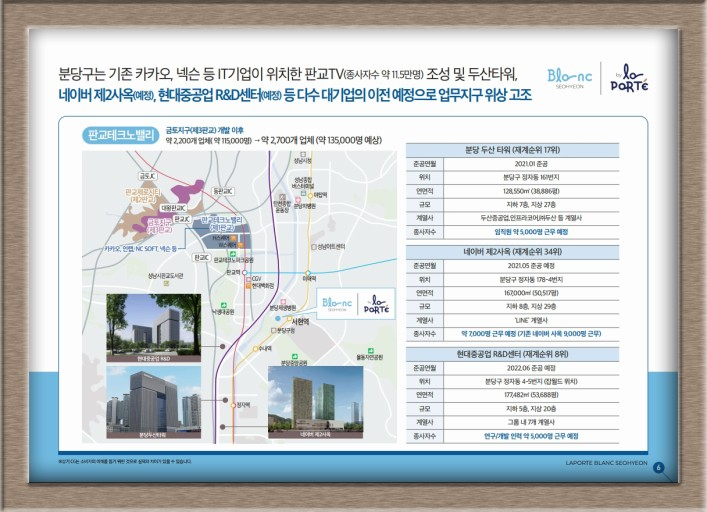Click the 지하 8층, 지상 29층 cell
Screen dimensions: 707x512
(531, 306)
